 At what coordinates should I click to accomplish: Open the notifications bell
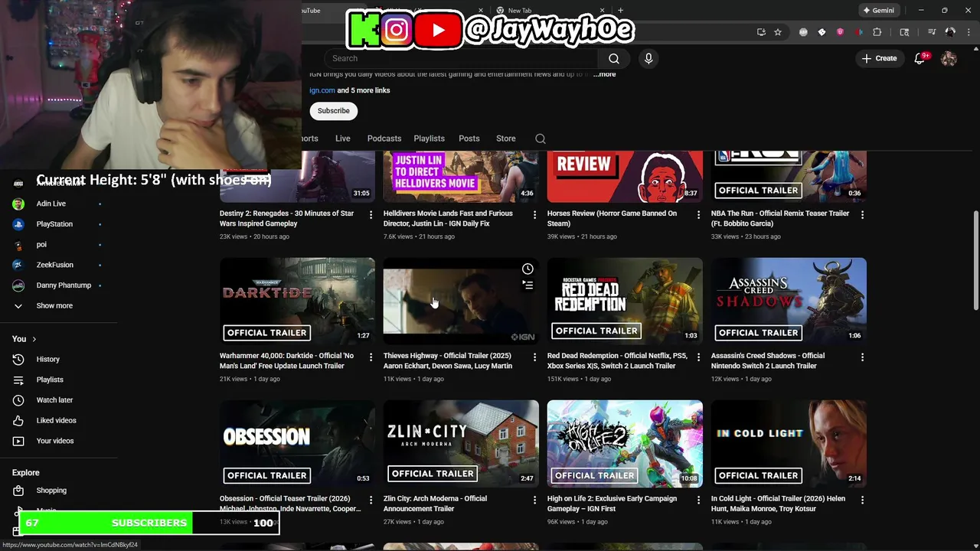tap(920, 58)
